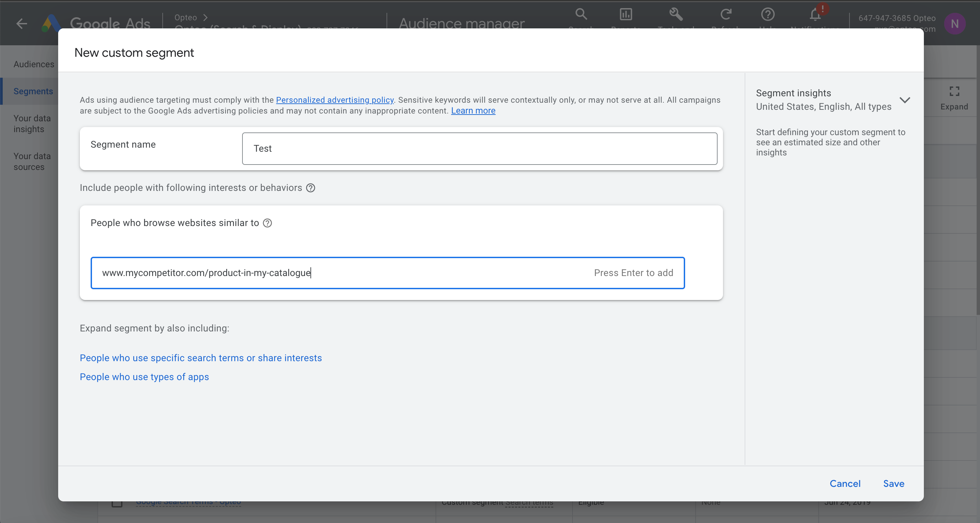
Task: Click the Refresh icon in the header
Action: pyautogui.click(x=725, y=15)
